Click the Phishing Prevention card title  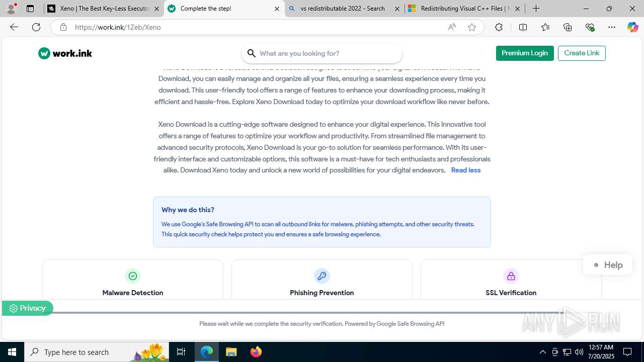[322, 293]
